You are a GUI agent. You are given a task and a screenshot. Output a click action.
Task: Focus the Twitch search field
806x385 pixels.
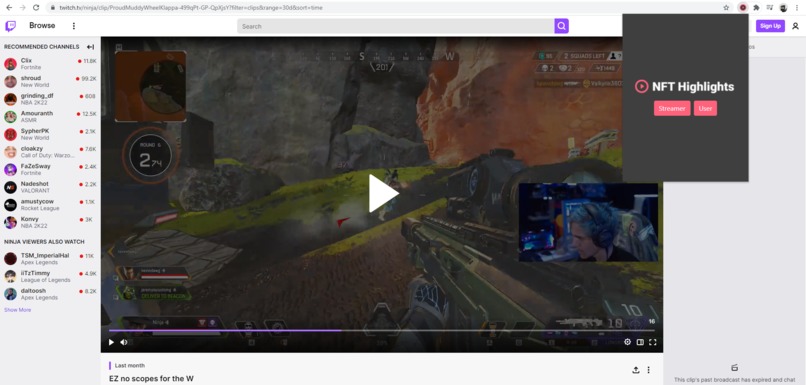[x=395, y=26]
